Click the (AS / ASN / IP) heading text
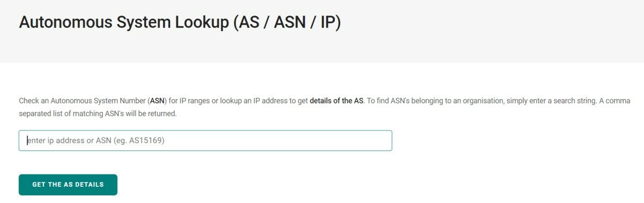Screen dimensions: 644x203 click(288, 23)
